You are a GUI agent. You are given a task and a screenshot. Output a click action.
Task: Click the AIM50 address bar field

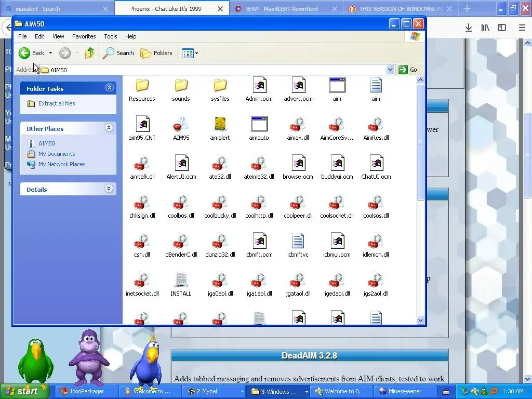[x=217, y=70]
